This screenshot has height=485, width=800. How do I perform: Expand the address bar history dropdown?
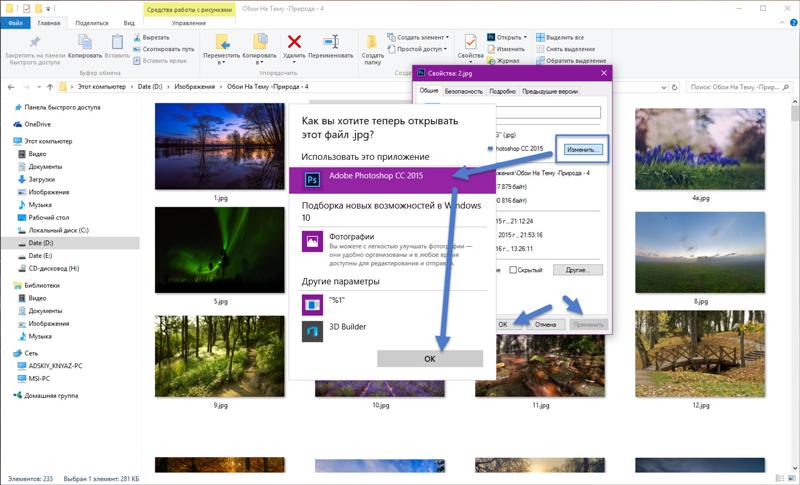[x=664, y=87]
